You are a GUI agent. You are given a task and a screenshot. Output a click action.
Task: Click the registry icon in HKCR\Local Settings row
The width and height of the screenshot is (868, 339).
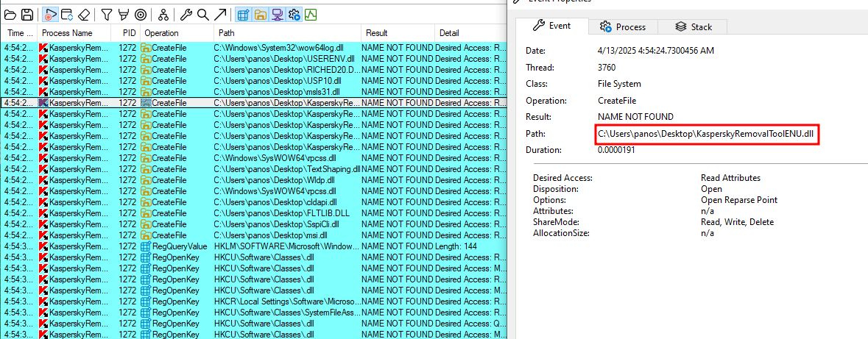tap(147, 301)
